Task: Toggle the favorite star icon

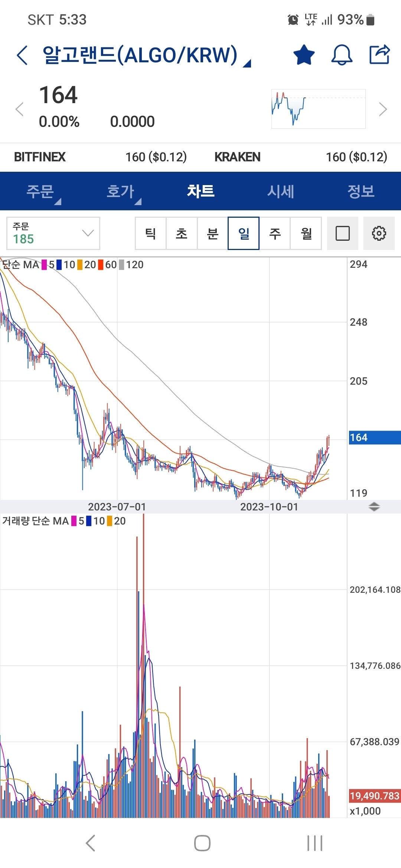Action: click(304, 55)
